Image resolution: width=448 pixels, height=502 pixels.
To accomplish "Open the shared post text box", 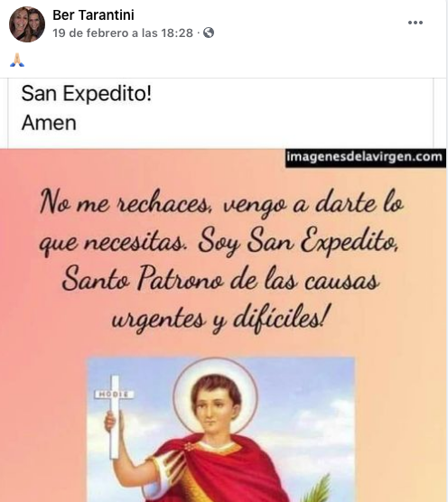I will click(x=220, y=113).
